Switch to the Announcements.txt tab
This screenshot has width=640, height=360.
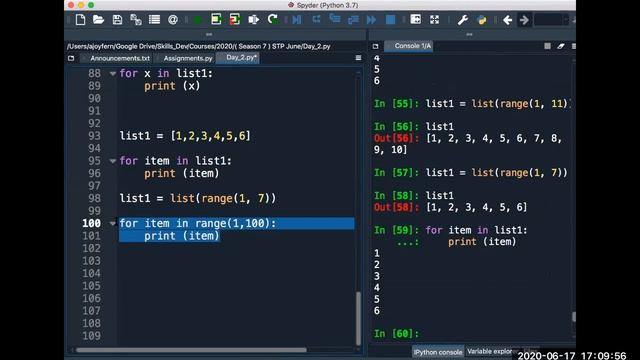click(x=120, y=58)
